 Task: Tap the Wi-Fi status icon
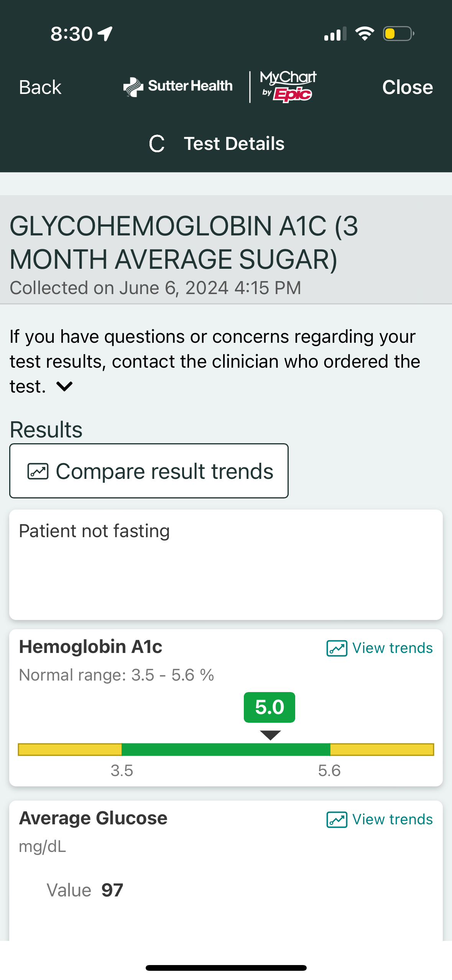click(364, 34)
